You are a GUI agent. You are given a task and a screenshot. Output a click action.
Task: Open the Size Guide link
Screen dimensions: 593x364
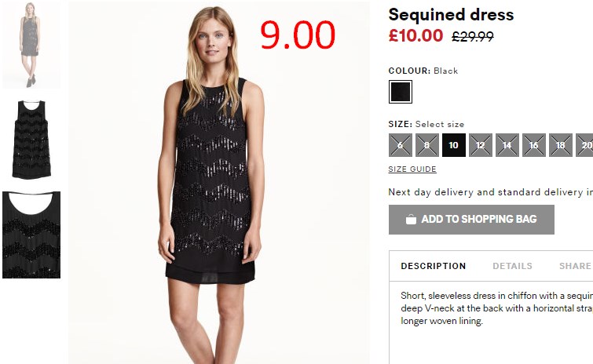(412, 169)
